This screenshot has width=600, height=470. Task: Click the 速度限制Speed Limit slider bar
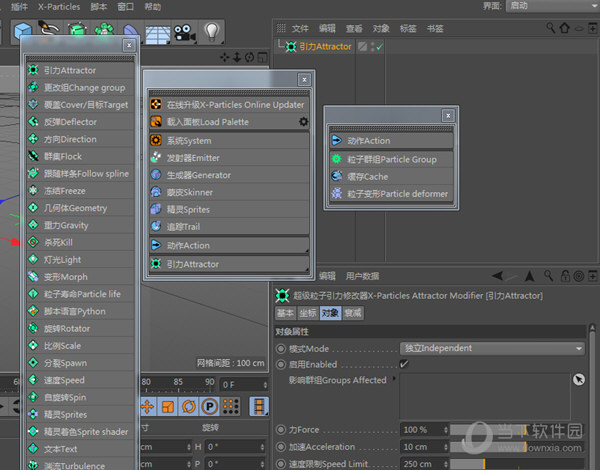tap(517, 464)
